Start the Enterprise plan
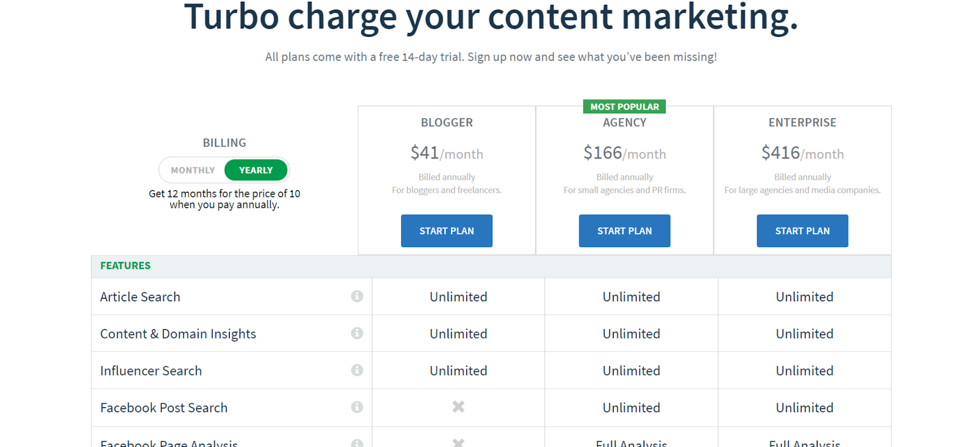This screenshot has height=447, width=980. pos(802,231)
